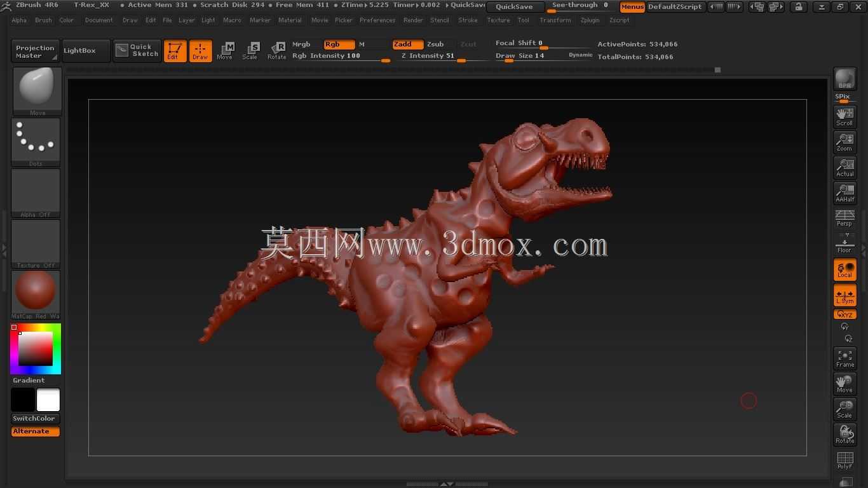Screen dimensions: 868x488
Task: Select the Rotate transform tool in top shelf
Action: 276,51
